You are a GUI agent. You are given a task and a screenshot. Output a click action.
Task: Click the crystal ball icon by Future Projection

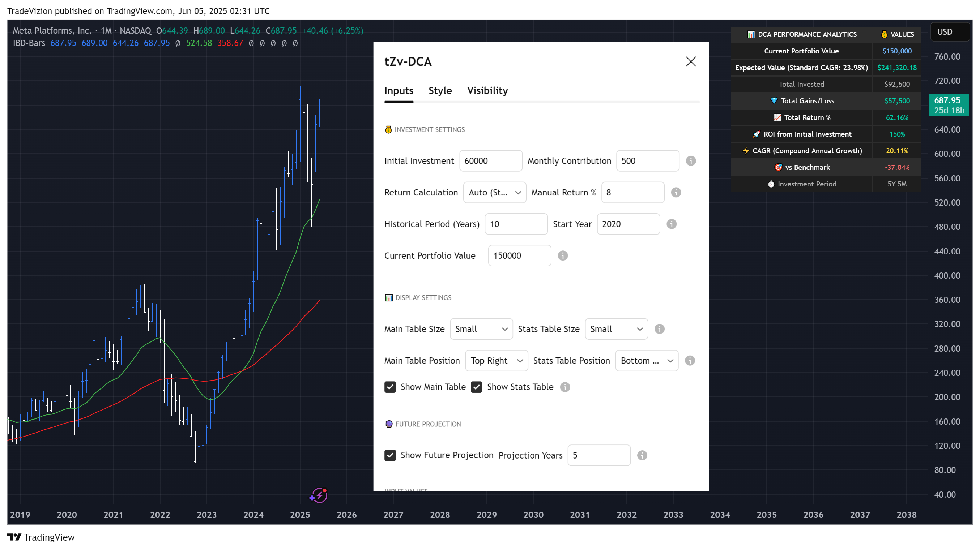388,424
